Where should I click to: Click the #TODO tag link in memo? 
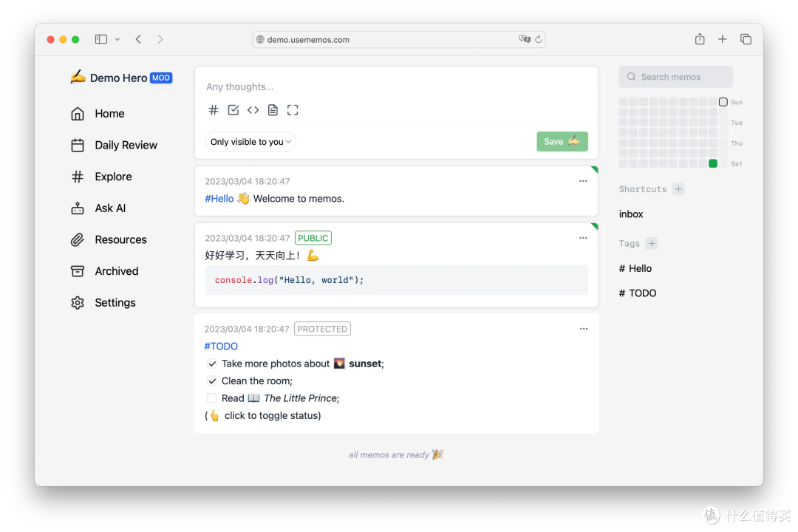221,347
